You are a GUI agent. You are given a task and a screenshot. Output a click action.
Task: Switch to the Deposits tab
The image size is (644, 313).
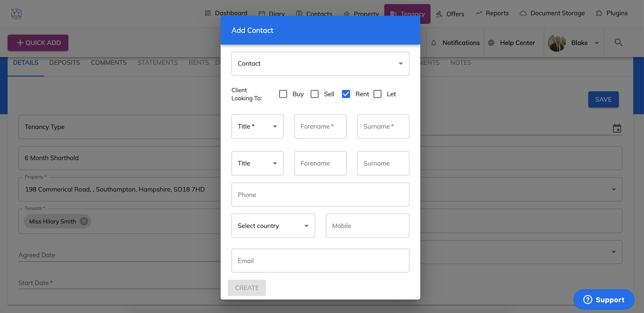click(64, 63)
